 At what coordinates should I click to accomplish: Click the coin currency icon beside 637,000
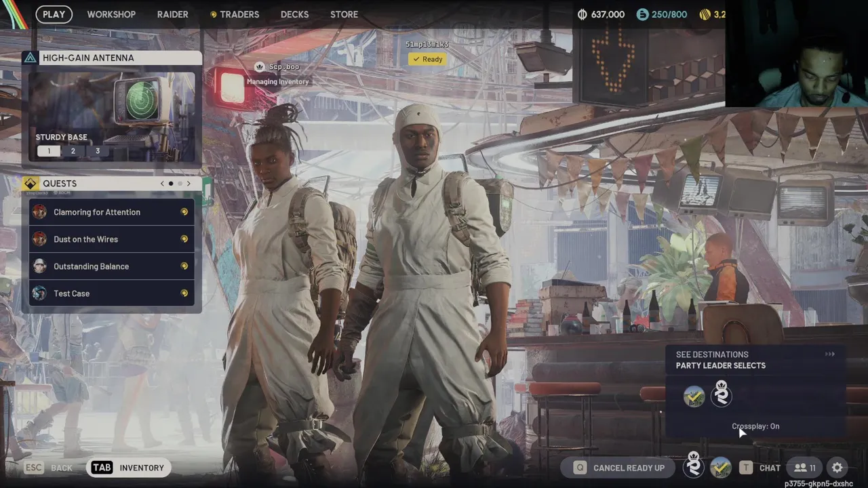pos(583,14)
